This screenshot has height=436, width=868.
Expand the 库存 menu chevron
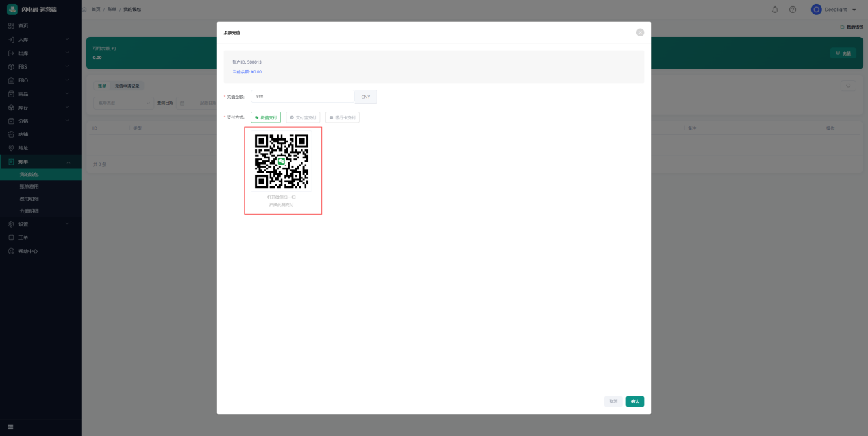pos(67,107)
